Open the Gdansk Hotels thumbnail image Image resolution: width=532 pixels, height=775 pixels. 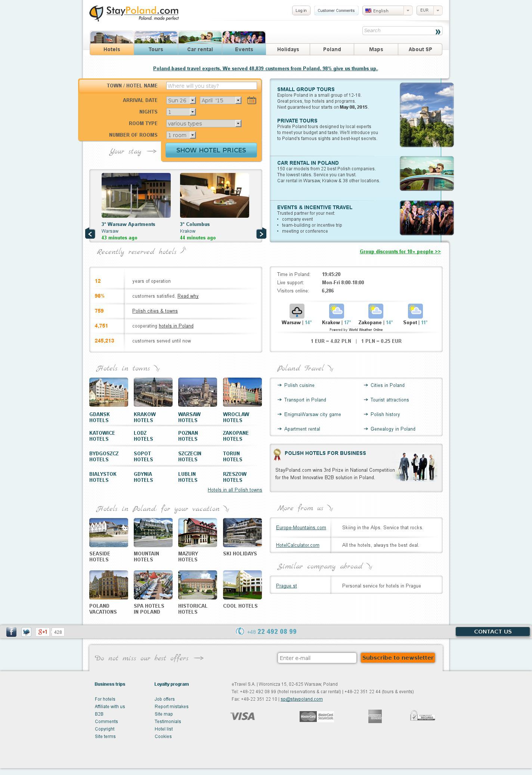(x=109, y=392)
